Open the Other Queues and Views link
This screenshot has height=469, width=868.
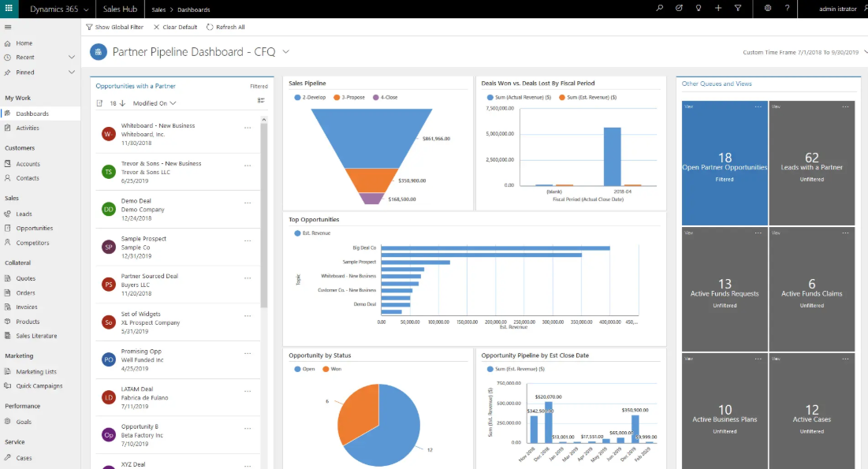click(717, 84)
